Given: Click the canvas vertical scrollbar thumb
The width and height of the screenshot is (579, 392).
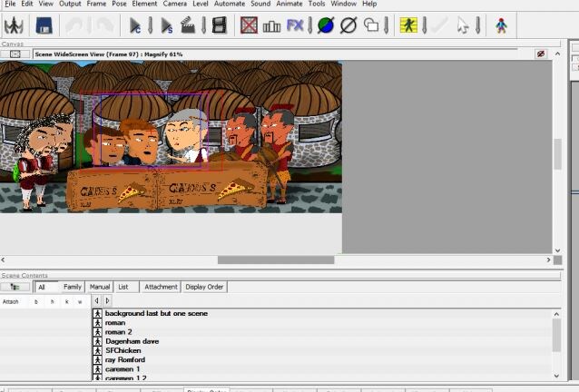Looking at the screenshot, I should [557, 154].
